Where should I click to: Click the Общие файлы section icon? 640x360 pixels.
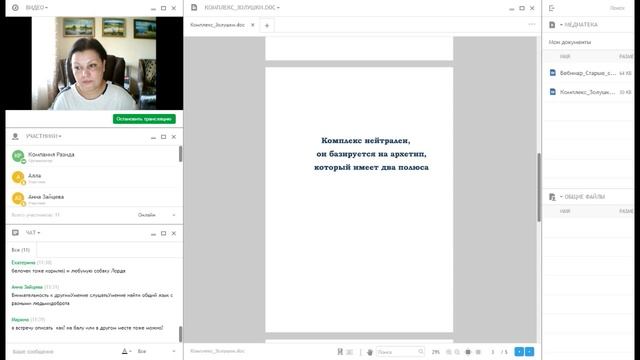(552, 197)
